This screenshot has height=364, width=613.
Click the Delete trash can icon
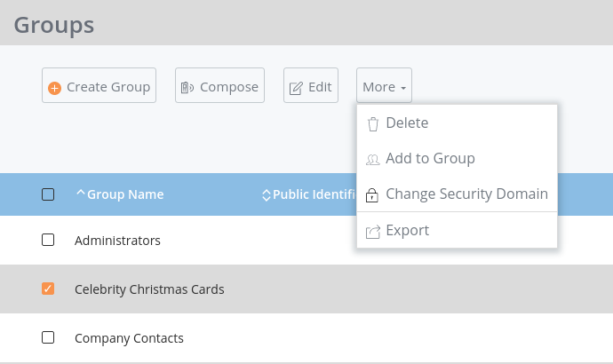click(x=373, y=124)
